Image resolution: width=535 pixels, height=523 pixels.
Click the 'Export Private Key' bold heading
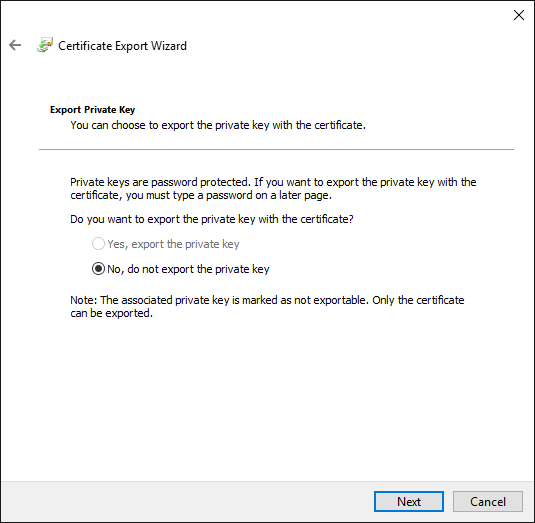point(92,110)
